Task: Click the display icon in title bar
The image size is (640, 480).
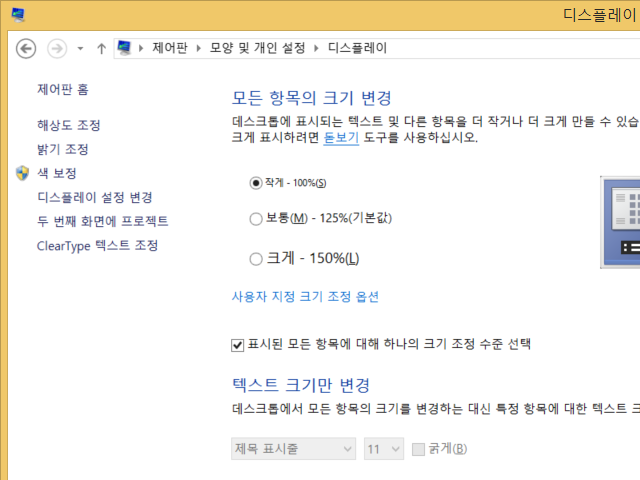Action: pos(18,16)
